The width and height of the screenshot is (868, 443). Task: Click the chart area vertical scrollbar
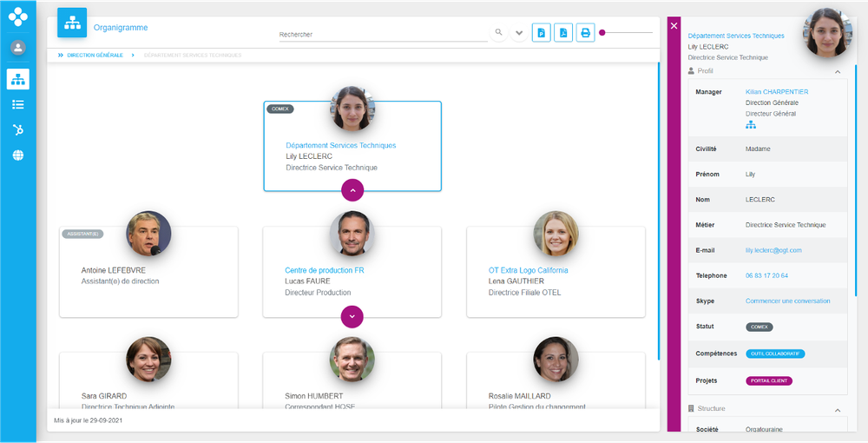[x=658, y=210]
